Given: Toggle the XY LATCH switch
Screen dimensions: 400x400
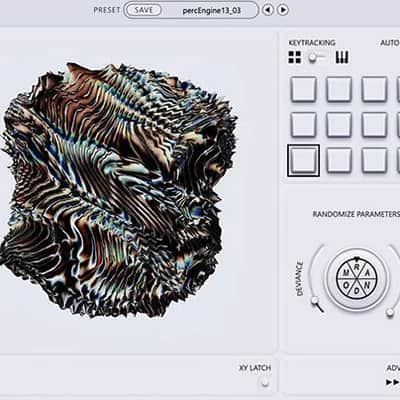Looking at the screenshot, I should pyautogui.click(x=265, y=383).
